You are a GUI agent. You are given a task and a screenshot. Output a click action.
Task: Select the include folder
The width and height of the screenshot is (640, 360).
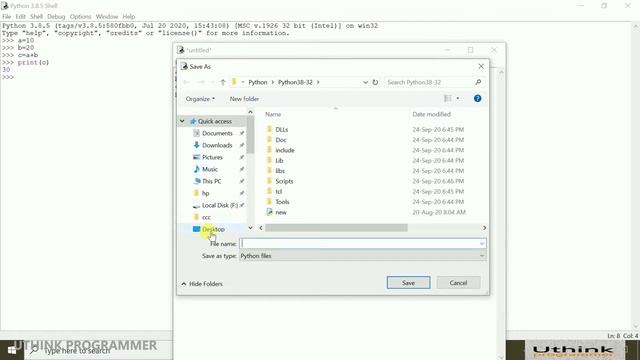tap(284, 150)
